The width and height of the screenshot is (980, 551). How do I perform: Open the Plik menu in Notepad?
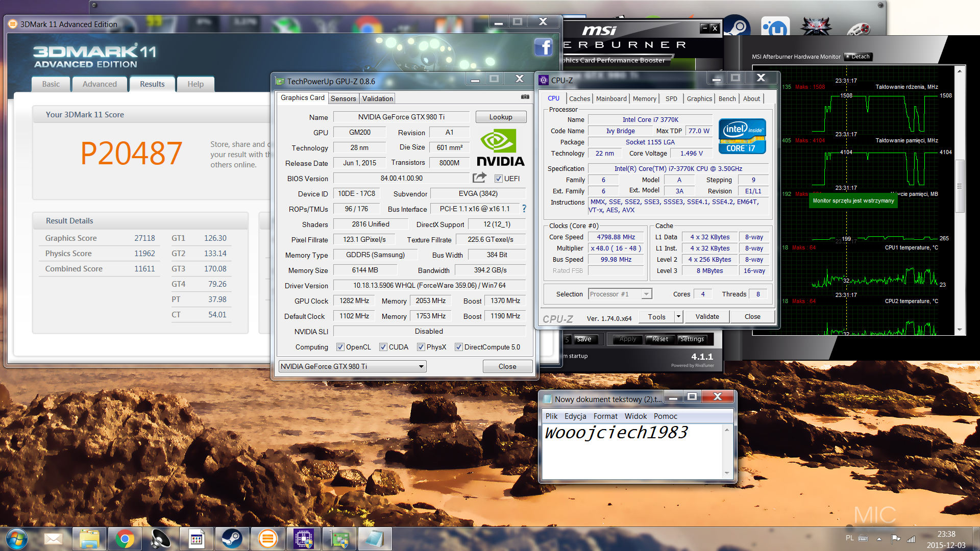551,416
